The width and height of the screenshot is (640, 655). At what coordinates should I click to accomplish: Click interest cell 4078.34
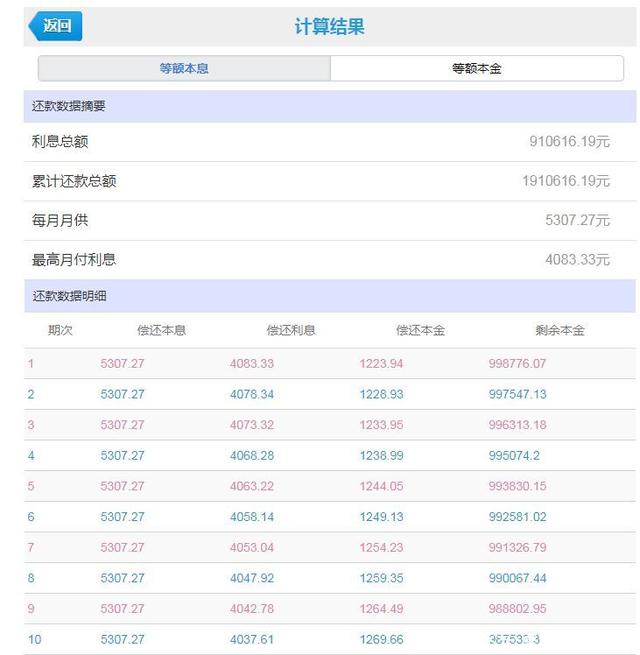click(252, 394)
